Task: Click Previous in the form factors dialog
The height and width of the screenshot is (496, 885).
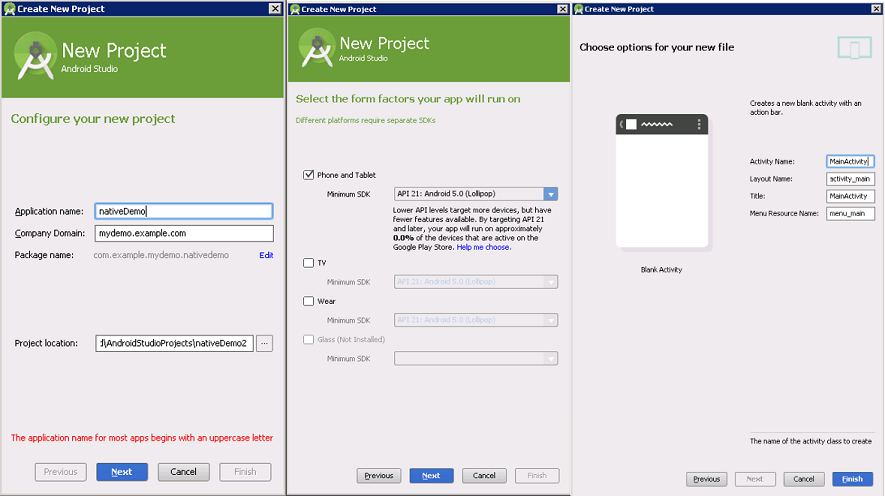Action: pyautogui.click(x=379, y=476)
